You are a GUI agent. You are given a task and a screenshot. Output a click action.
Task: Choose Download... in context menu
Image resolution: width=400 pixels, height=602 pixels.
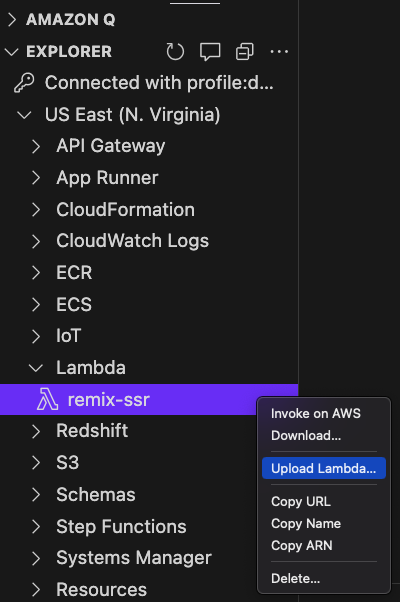306,435
